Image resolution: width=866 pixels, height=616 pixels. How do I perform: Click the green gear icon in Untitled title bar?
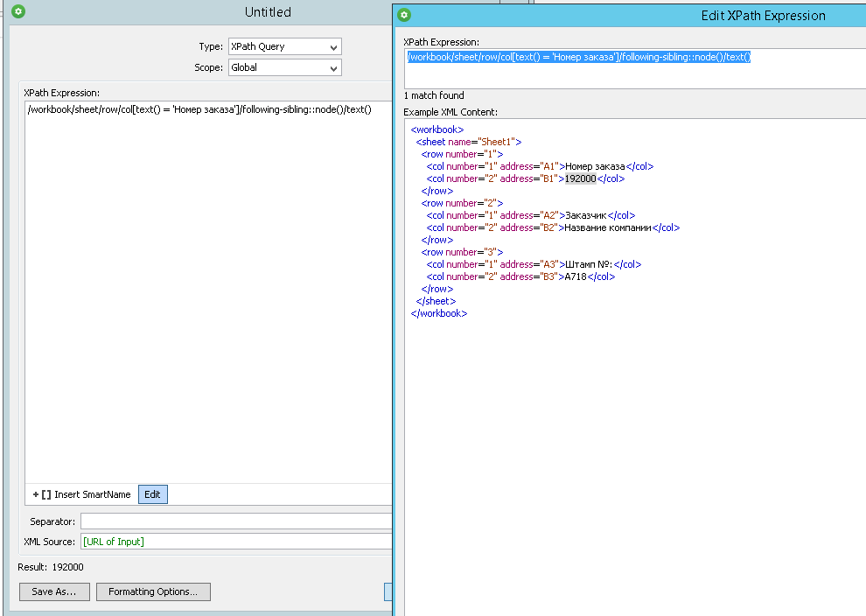[18, 12]
